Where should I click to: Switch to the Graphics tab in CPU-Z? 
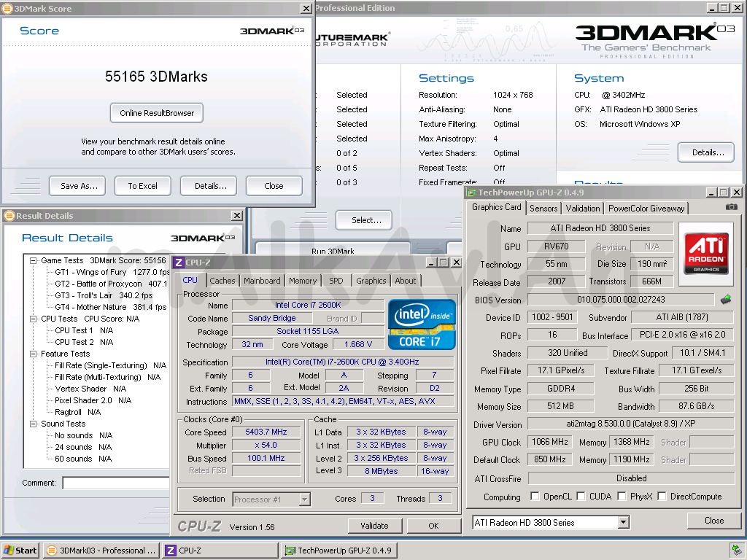tap(371, 281)
